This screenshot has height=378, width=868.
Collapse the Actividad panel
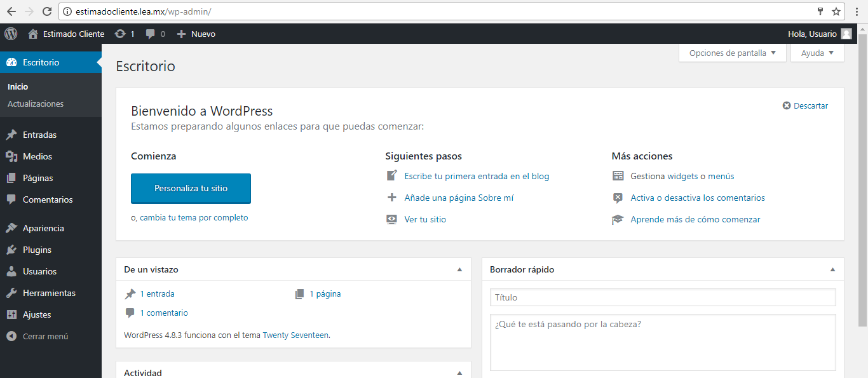click(x=459, y=373)
